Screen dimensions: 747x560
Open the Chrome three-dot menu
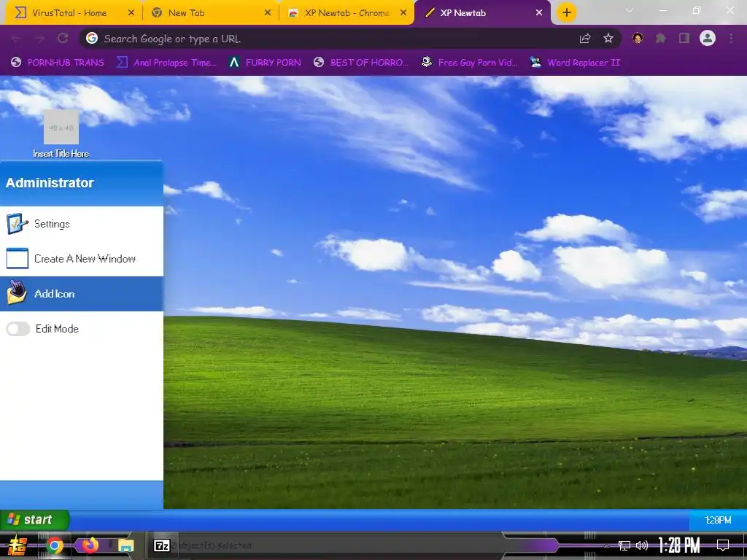pyautogui.click(x=731, y=38)
